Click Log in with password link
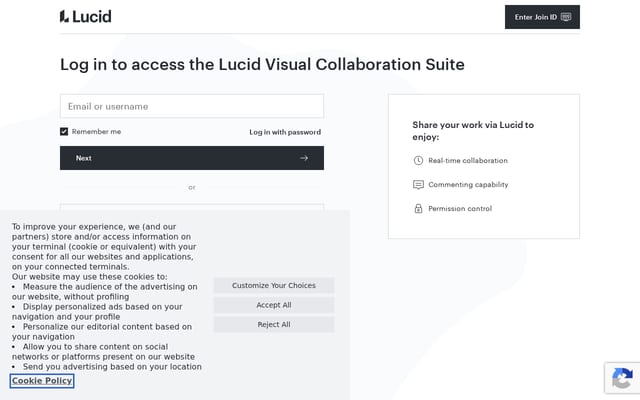The height and width of the screenshot is (400, 640). tap(285, 132)
